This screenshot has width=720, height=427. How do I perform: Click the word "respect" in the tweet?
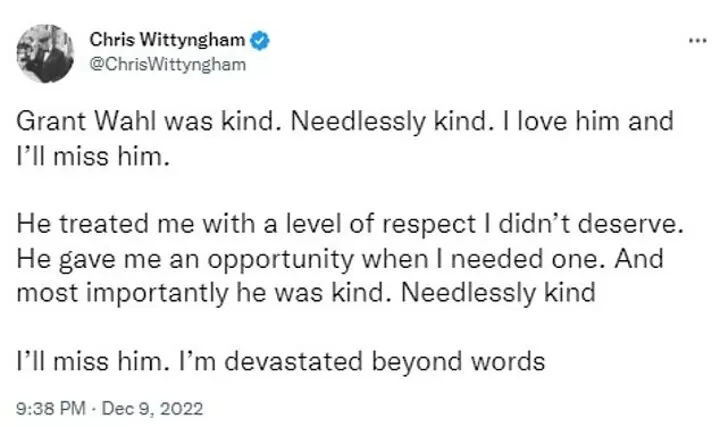[429, 225]
